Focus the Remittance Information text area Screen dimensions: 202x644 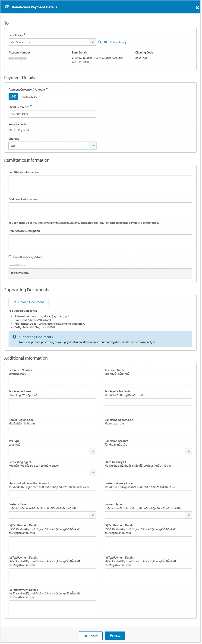tap(100, 184)
